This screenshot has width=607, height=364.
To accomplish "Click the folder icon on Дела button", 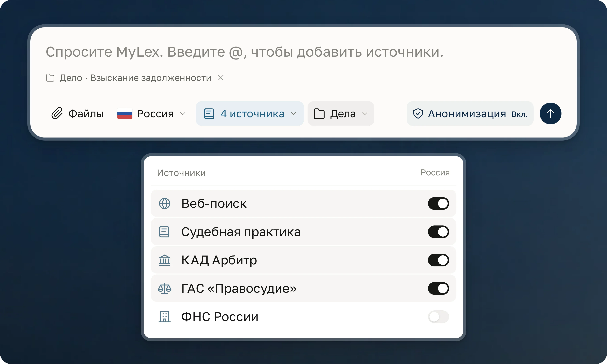I will [x=319, y=114].
